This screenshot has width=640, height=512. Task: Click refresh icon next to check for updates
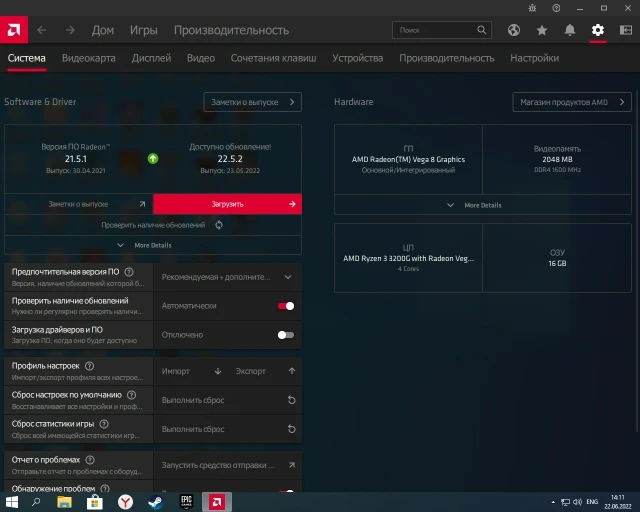point(219,225)
